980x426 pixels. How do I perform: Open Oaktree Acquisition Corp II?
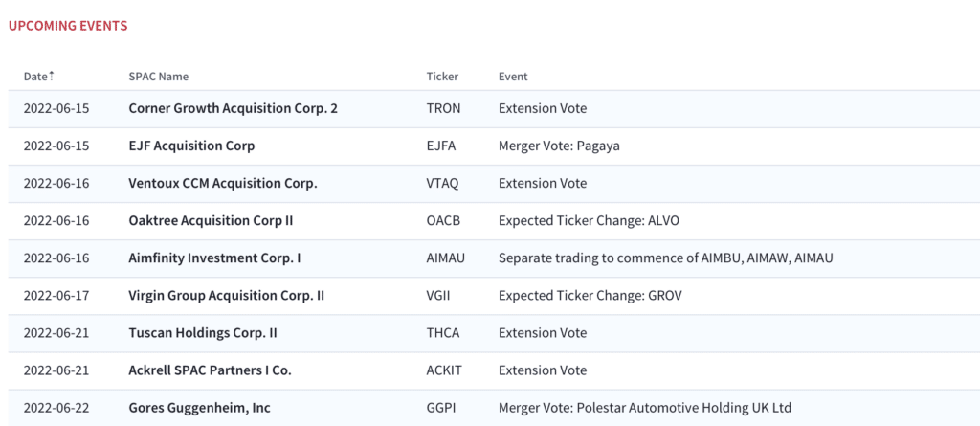211,221
